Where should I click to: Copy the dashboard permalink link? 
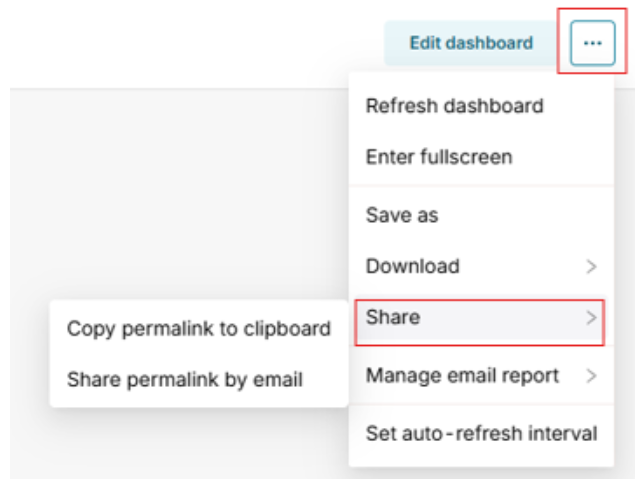198,329
